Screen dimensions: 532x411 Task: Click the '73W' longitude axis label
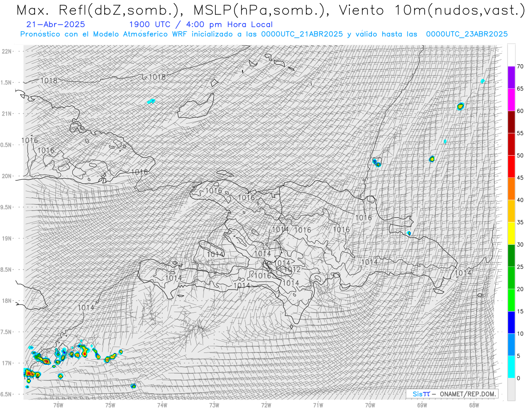click(x=214, y=404)
